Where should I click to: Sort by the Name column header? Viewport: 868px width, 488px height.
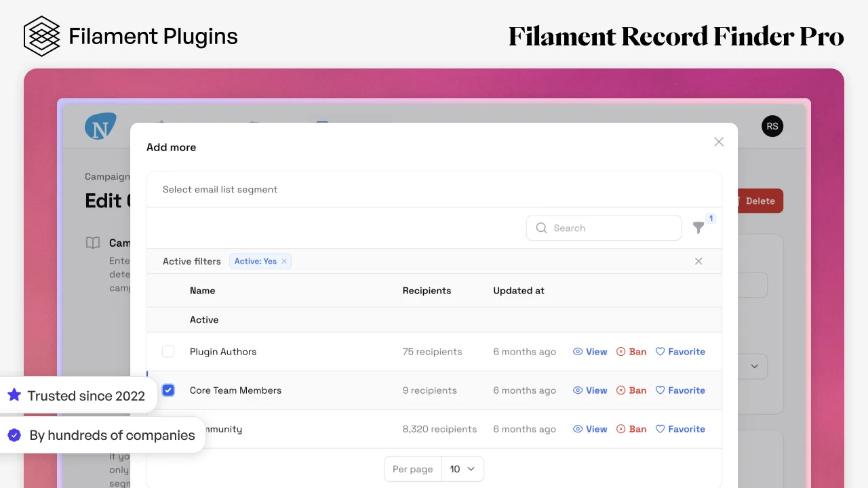pyautogui.click(x=202, y=291)
